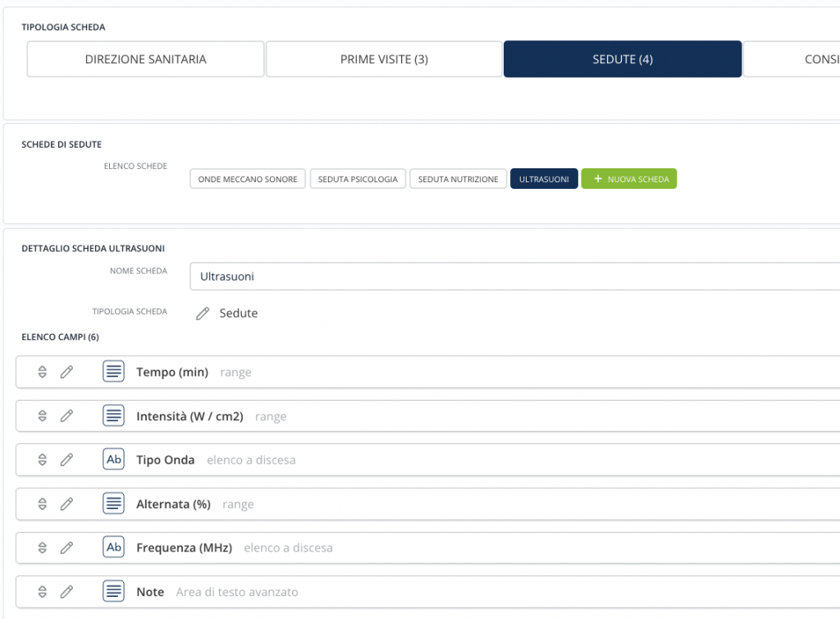Edit the Intensità (W / cm2) field
Image resolution: width=840 pixels, height=619 pixels.
[x=66, y=416]
